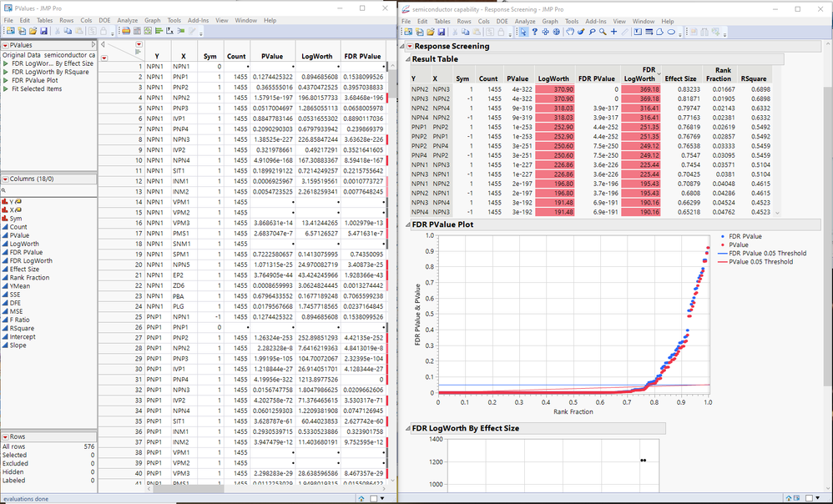Viewport: 833px width, 504px height.
Task: Collapse FDR LogWorth By Effect Size section
Action: point(407,428)
